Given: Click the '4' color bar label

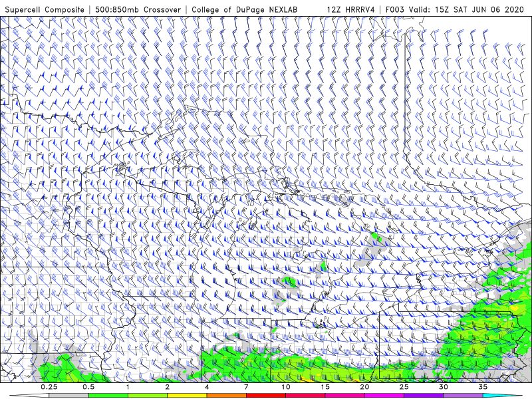Looking at the screenshot, I should point(207,387).
